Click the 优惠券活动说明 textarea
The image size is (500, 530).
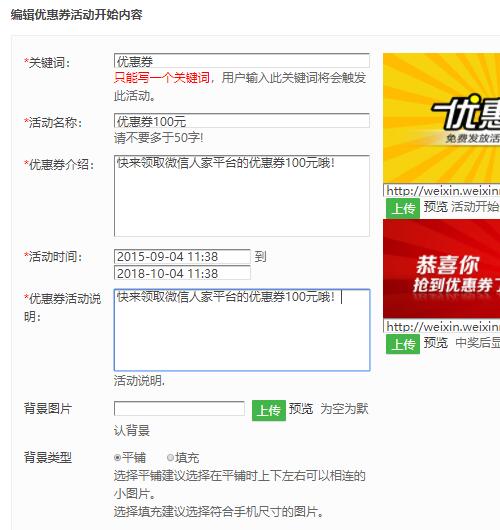(242, 330)
